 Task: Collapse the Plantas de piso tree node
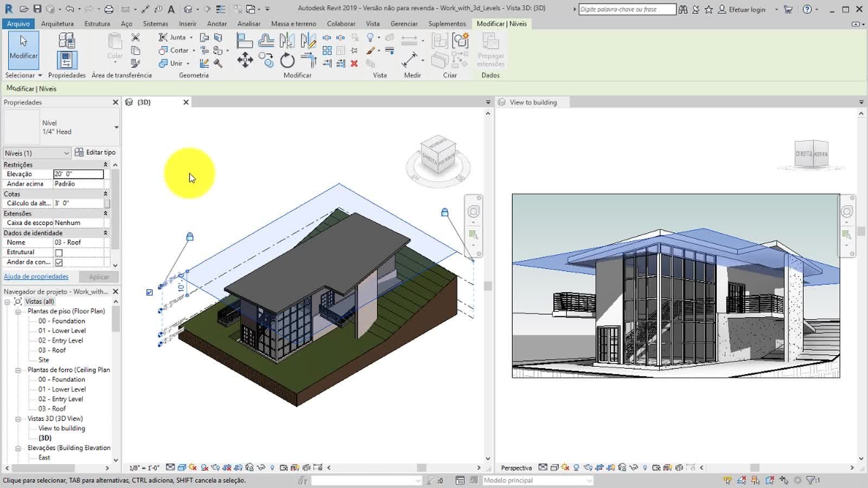pyautogui.click(x=18, y=312)
